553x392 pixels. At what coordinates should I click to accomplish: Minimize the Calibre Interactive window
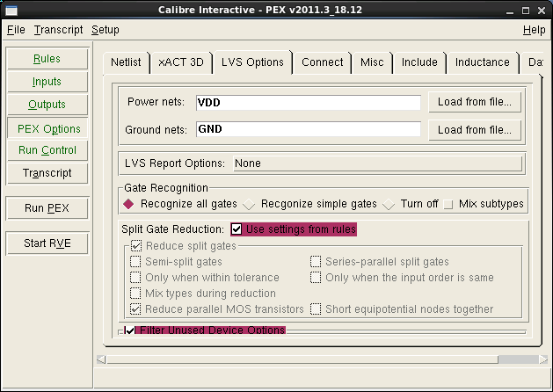[x=510, y=11]
